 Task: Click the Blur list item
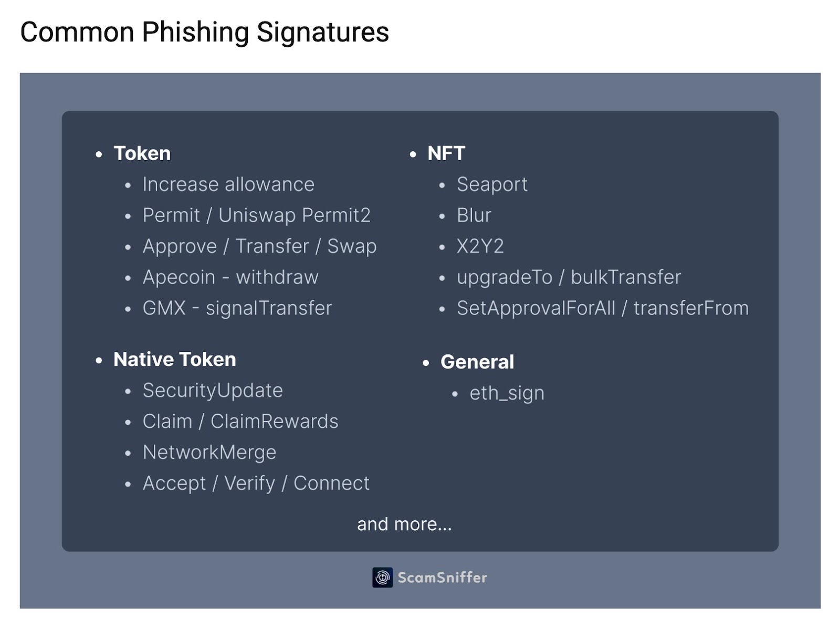(x=474, y=215)
